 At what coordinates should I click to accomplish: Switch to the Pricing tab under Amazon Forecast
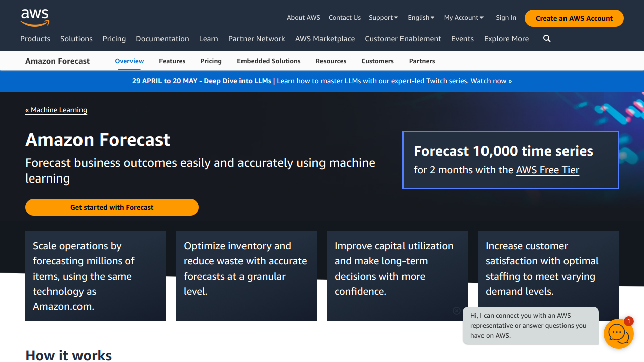pyautogui.click(x=211, y=61)
